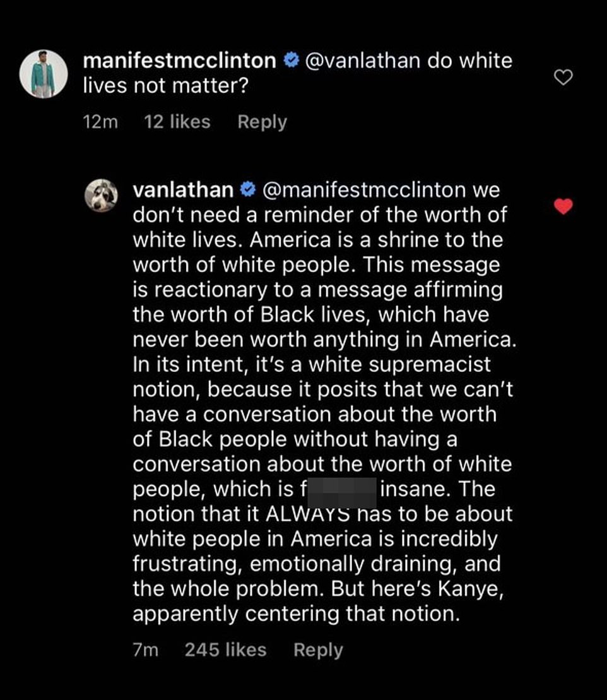Viewport: 607px width, 700px height.
Task: Open the vanlathan username above the reply
Action: 183,189
